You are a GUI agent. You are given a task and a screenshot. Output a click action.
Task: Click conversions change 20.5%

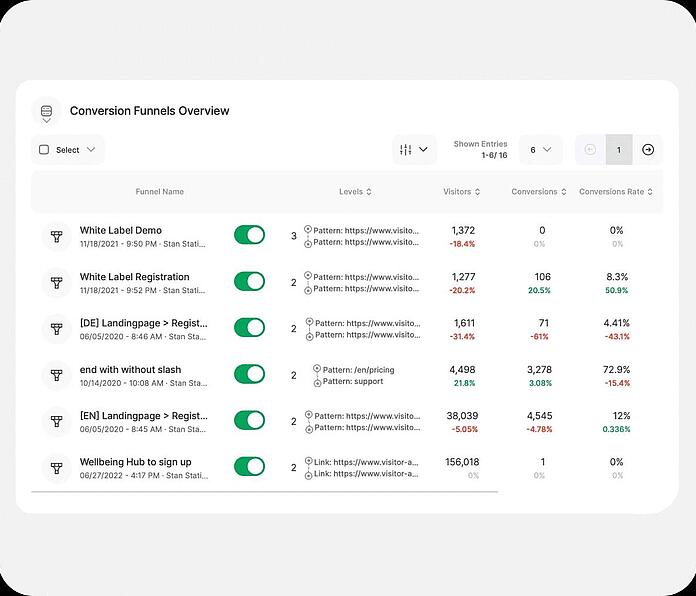(539, 290)
